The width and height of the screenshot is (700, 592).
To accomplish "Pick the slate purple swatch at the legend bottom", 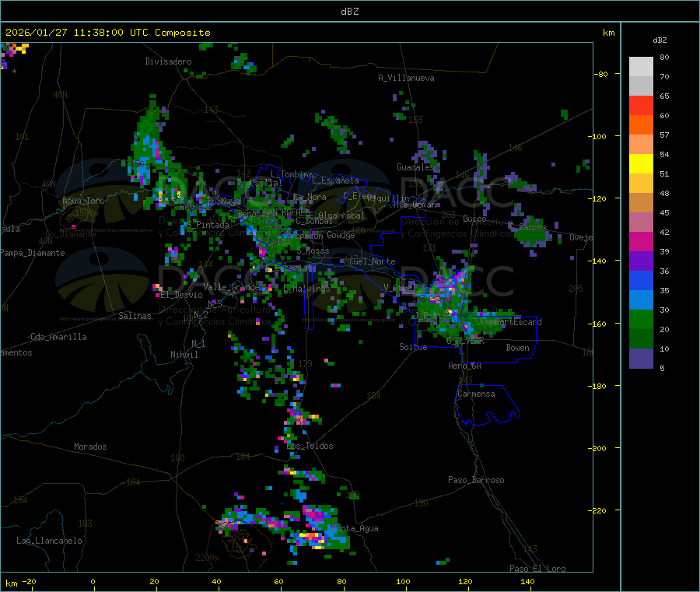I will 641,359.
